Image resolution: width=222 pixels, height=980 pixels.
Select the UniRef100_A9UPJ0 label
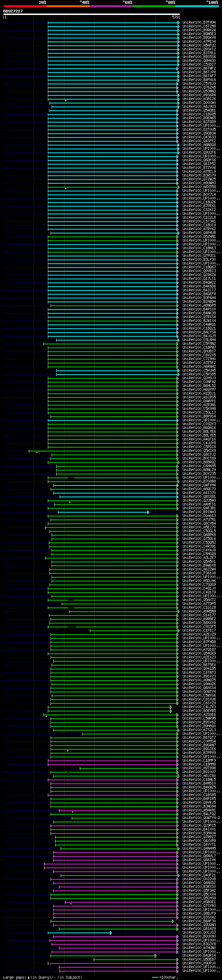click(x=199, y=963)
